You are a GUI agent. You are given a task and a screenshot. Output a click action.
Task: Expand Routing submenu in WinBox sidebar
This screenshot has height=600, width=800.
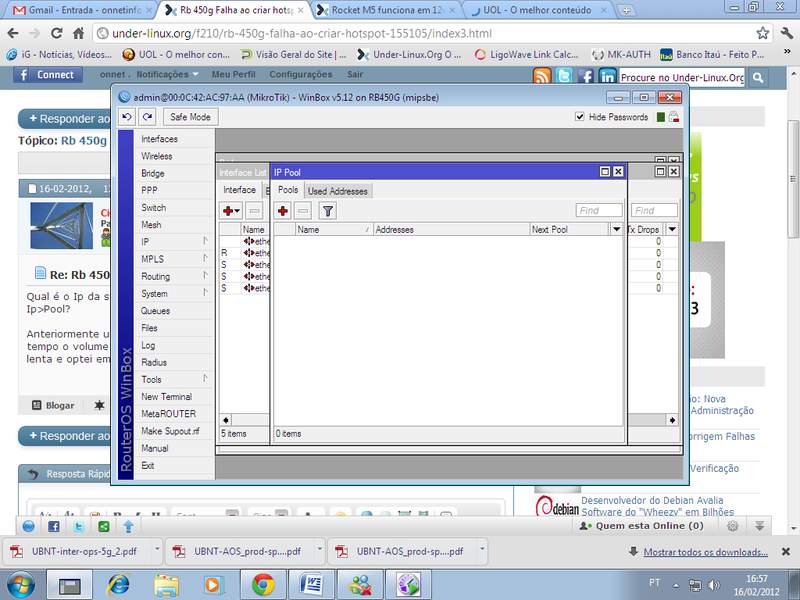[174, 277]
